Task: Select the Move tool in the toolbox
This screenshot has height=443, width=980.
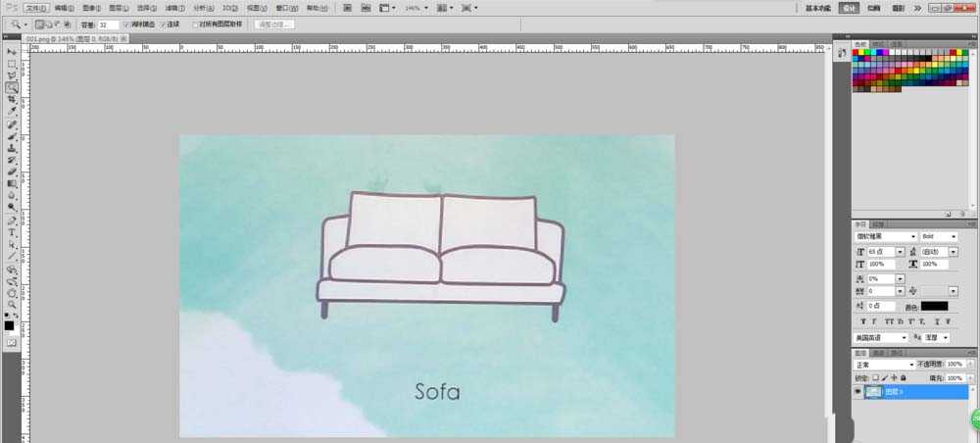Action: (12, 51)
